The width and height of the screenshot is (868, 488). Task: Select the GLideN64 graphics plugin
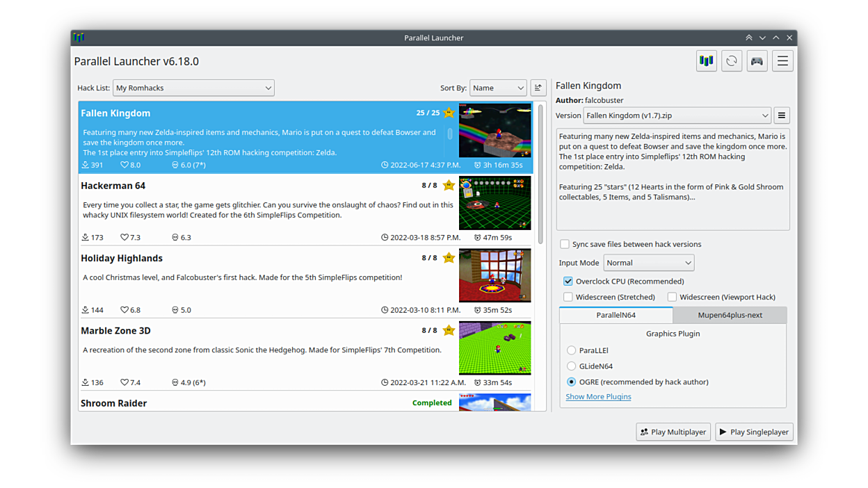pyautogui.click(x=571, y=366)
